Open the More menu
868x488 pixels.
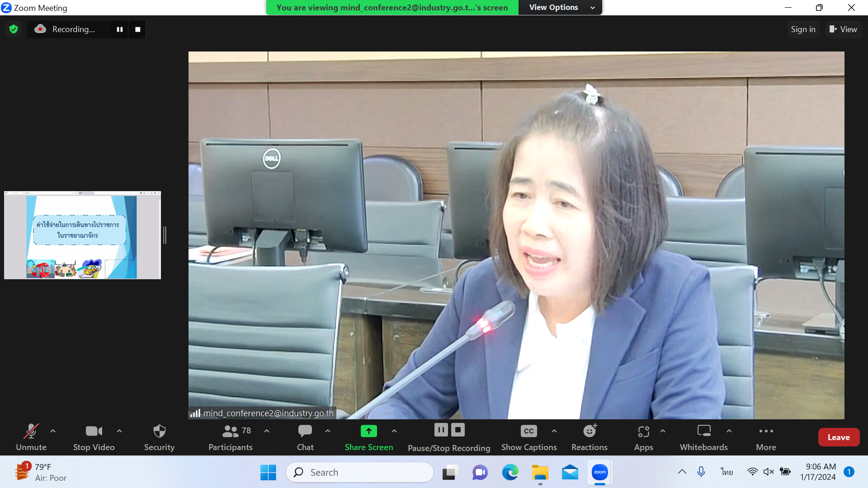pos(766,431)
